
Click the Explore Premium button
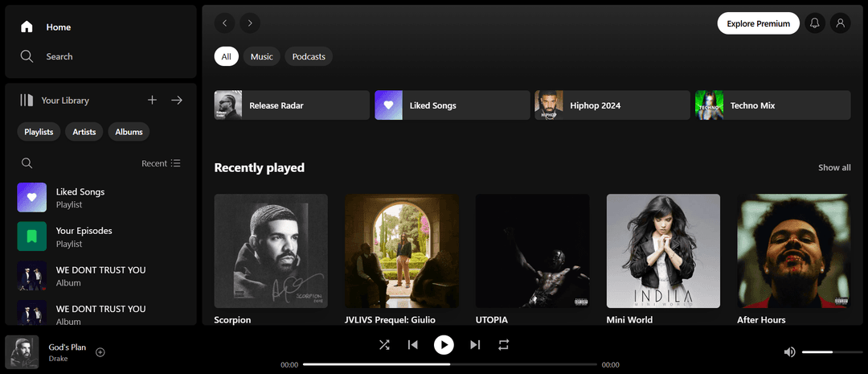click(x=759, y=23)
